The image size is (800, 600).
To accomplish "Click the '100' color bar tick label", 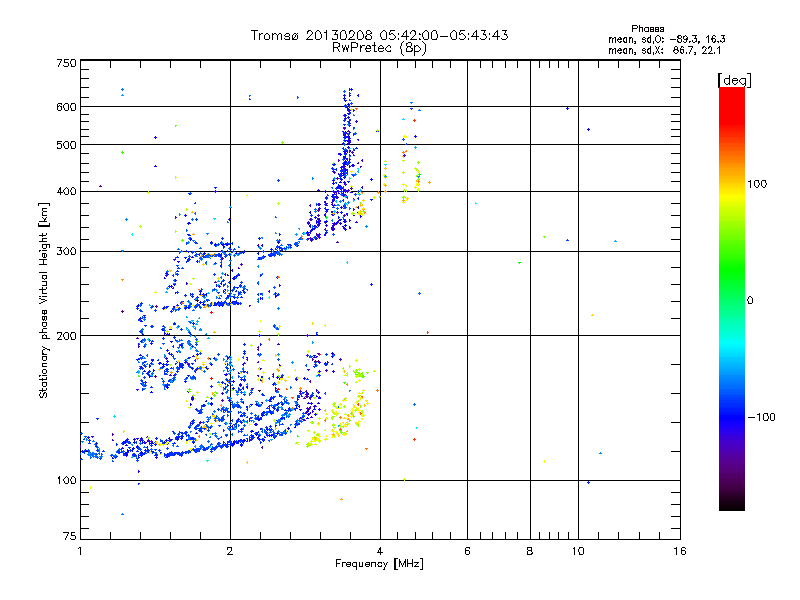I will (757, 184).
